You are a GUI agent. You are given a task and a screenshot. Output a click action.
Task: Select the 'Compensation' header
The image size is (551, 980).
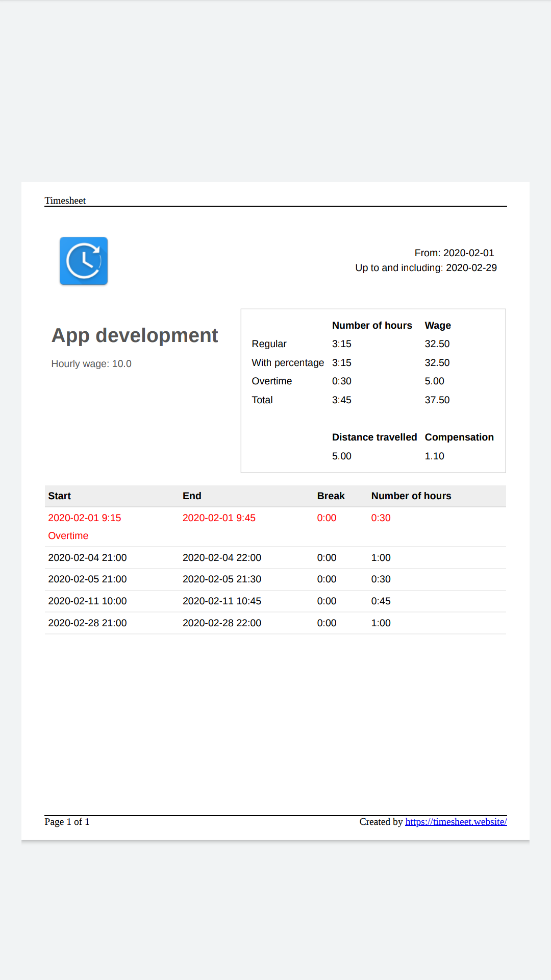click(x=459, y=437)
